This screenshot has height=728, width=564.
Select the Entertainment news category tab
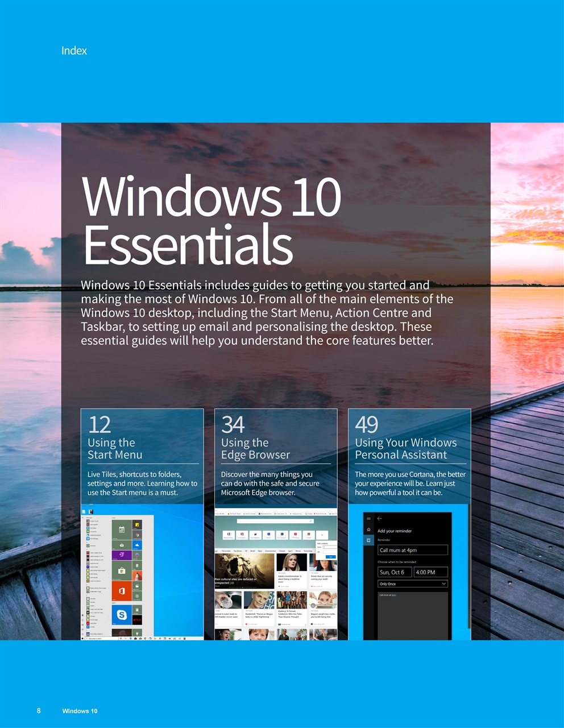pos(271,551)
